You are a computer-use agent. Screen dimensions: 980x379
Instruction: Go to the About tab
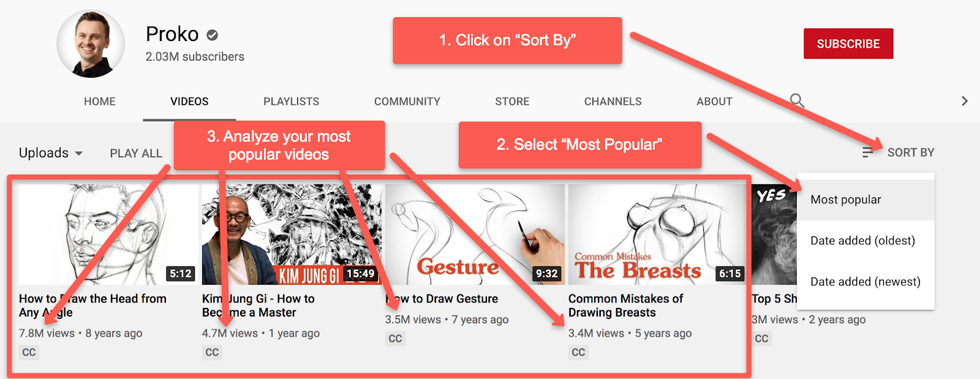pos(714,102)
